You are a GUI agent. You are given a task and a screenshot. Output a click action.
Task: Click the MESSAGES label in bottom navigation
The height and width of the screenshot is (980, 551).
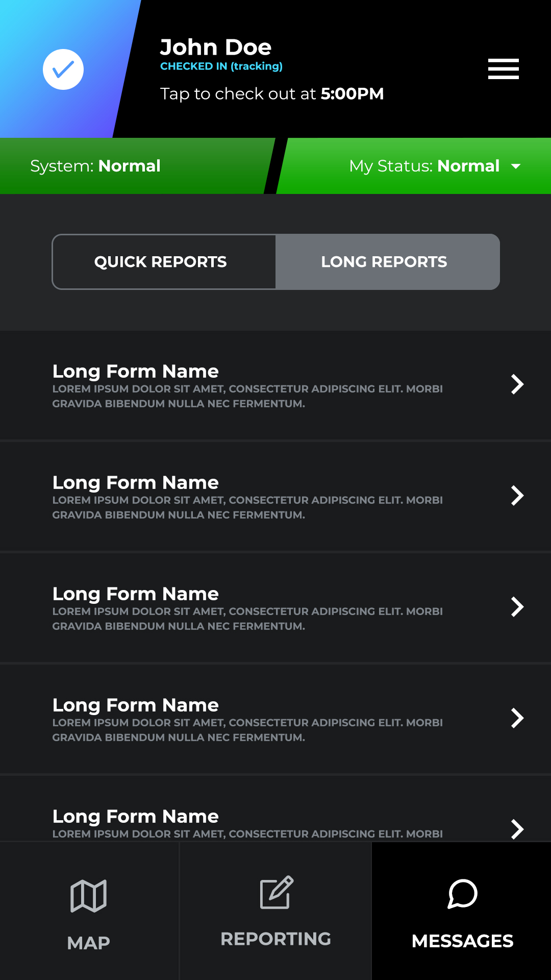coord(462,941)
